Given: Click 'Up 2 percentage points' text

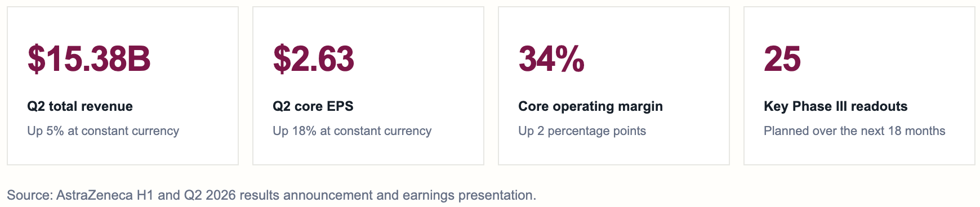Looking at the screenshot, I should (x=582, y=131).
